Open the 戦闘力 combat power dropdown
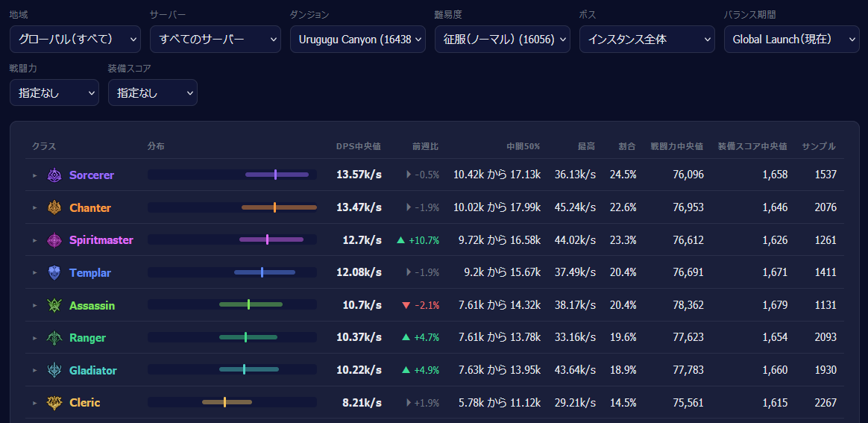The width and height of the screenshot is (868, 423). click(54, 93)
